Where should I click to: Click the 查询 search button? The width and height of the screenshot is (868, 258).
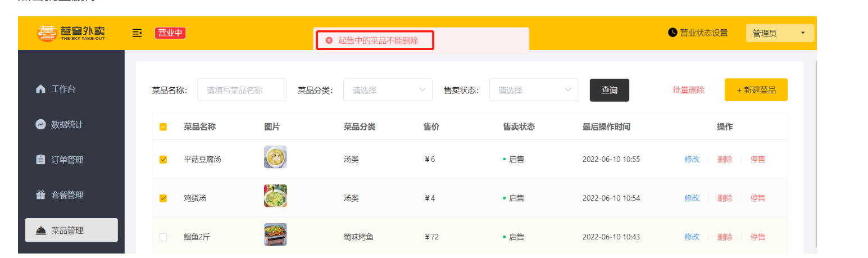(610, 90)
